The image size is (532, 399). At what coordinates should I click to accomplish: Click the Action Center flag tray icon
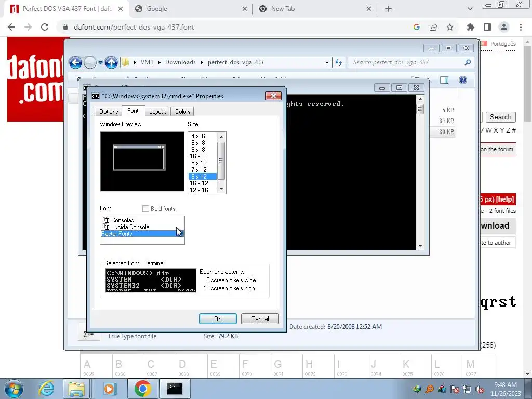(455, 389)
